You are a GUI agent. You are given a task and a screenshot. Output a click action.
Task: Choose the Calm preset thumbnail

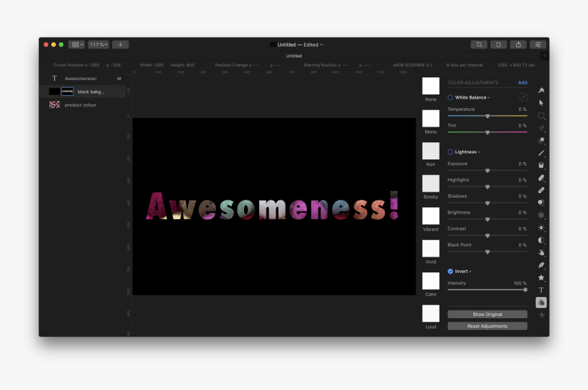coord(431,281)
